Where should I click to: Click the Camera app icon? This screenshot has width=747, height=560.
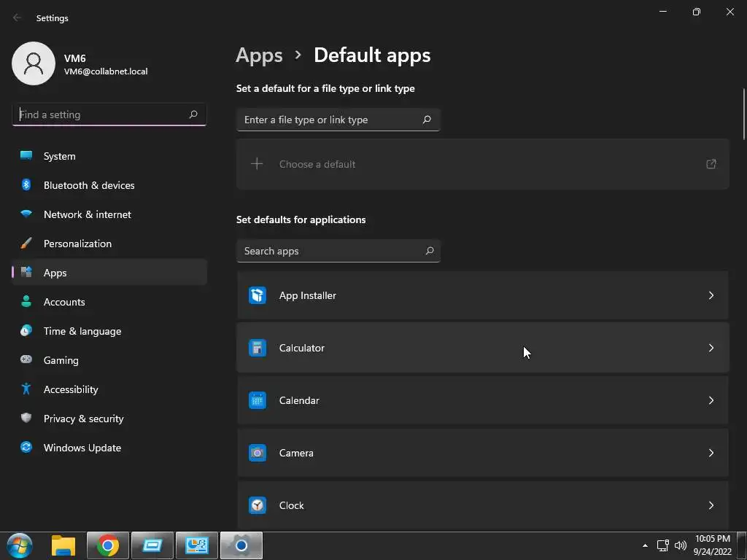pos(258,453)
